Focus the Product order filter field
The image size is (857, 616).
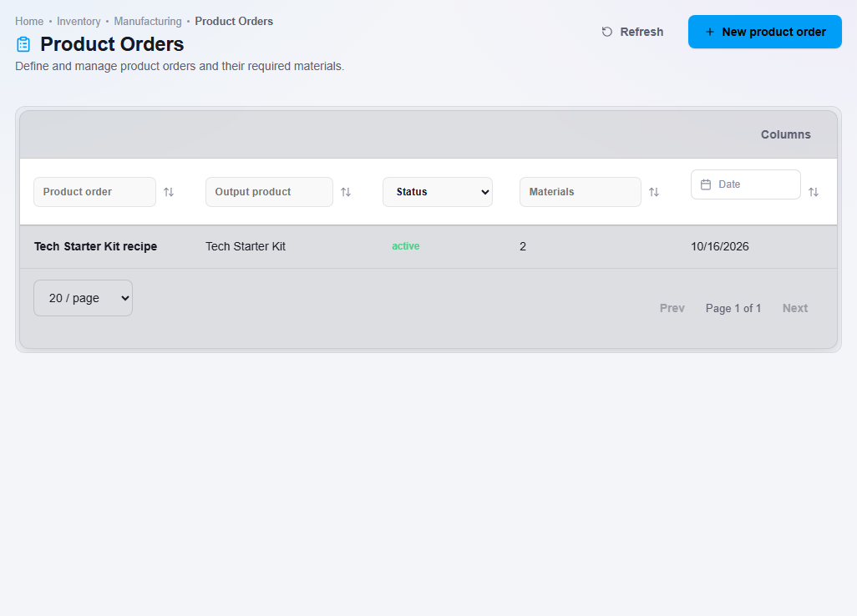coord(94,192)
